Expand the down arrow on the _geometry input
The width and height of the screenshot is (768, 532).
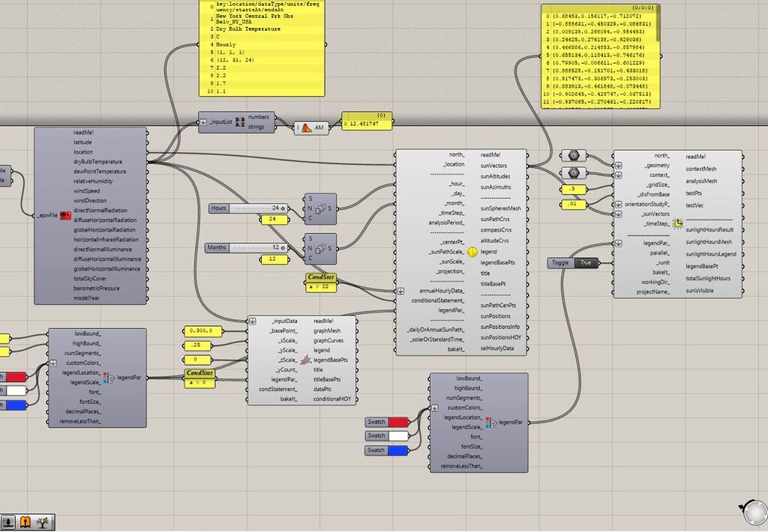(x=618, y=165)
